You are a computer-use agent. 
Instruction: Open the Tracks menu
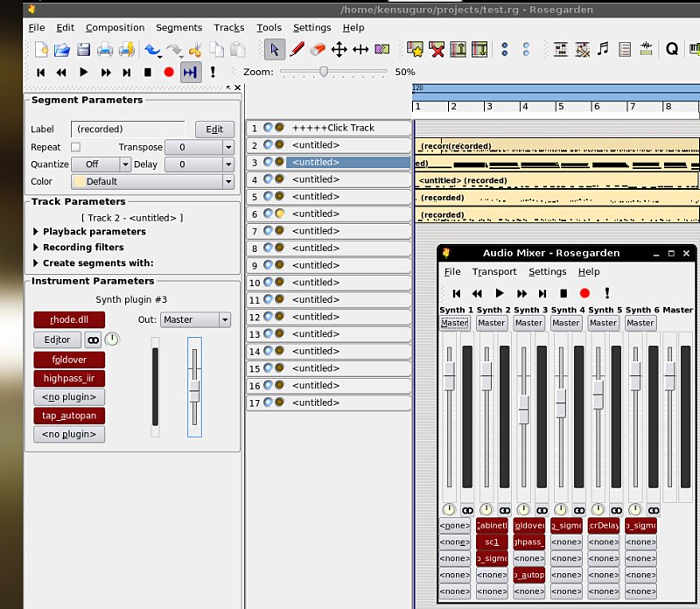229,28
